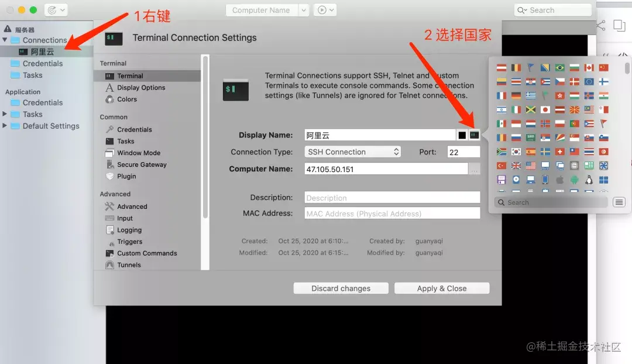The image size is (632, 364).
Task: Click the black color swatch beside Display Name
Action: tap(462, 135)
